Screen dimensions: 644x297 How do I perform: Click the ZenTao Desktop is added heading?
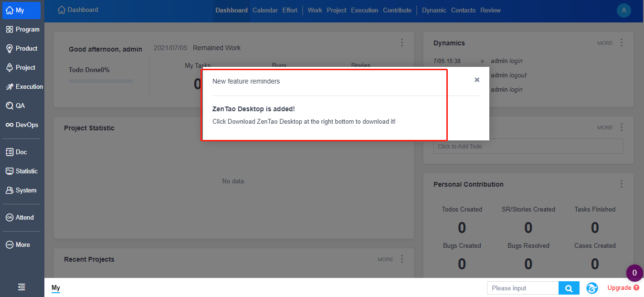tap(253, 109)
